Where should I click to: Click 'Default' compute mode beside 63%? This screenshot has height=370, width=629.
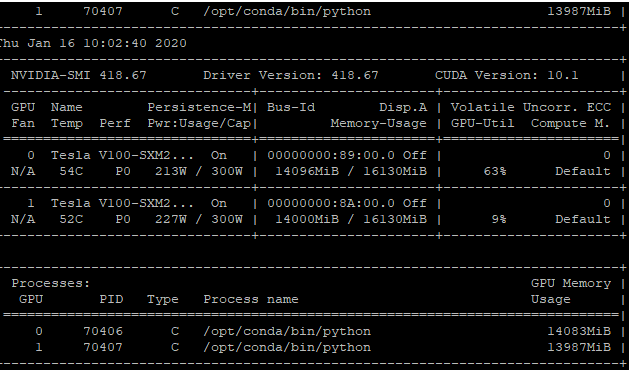pos(583,171)
